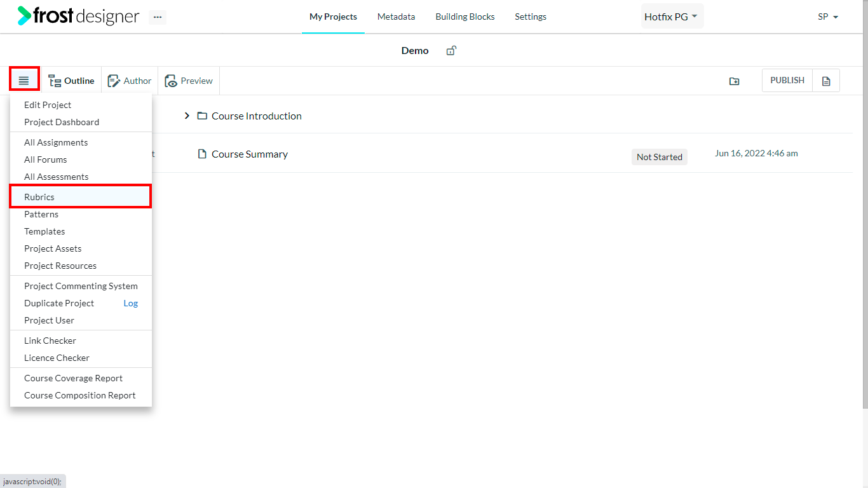Click the Course Introduction row title
Viewport: 868px width, 488px height.
click(x=257, y=116)
